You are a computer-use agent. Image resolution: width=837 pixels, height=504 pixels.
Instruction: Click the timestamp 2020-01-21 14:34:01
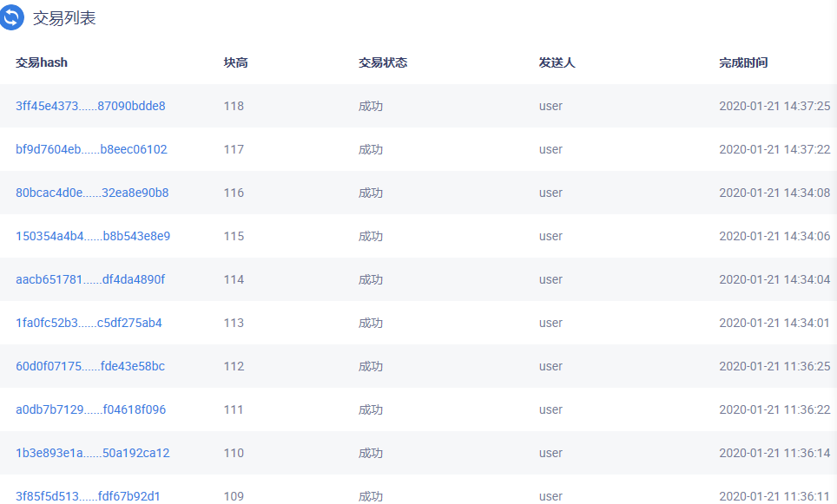[x=774, y=323]
